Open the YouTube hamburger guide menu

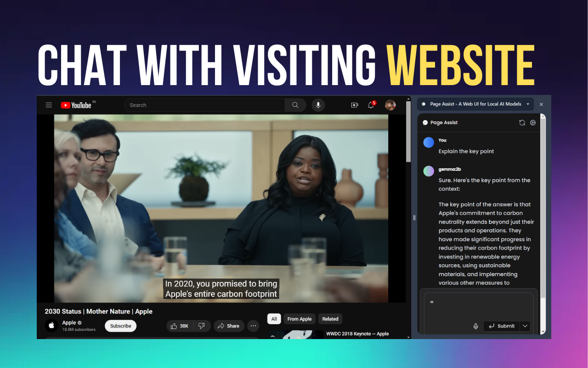click(49, 105)
